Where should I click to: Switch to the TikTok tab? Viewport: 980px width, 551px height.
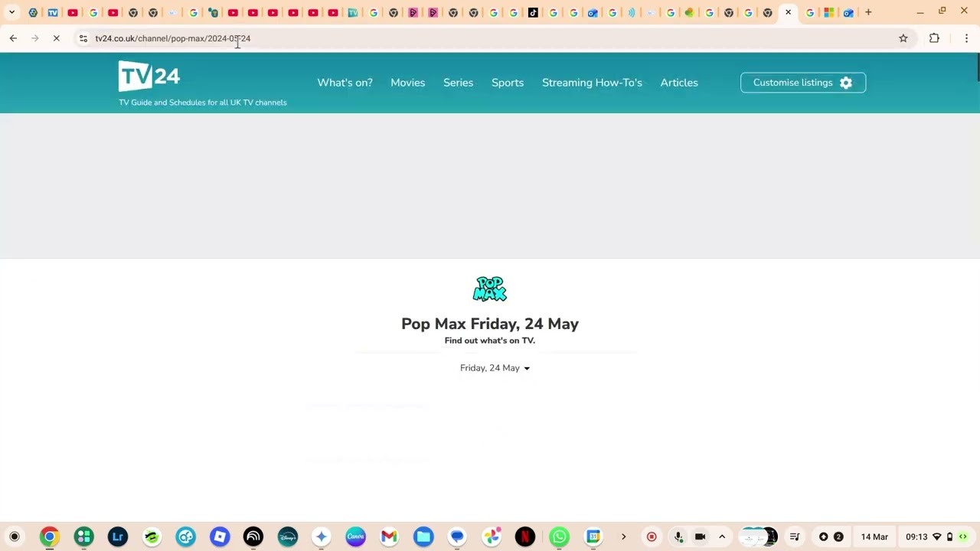click(x=534, y=12)
